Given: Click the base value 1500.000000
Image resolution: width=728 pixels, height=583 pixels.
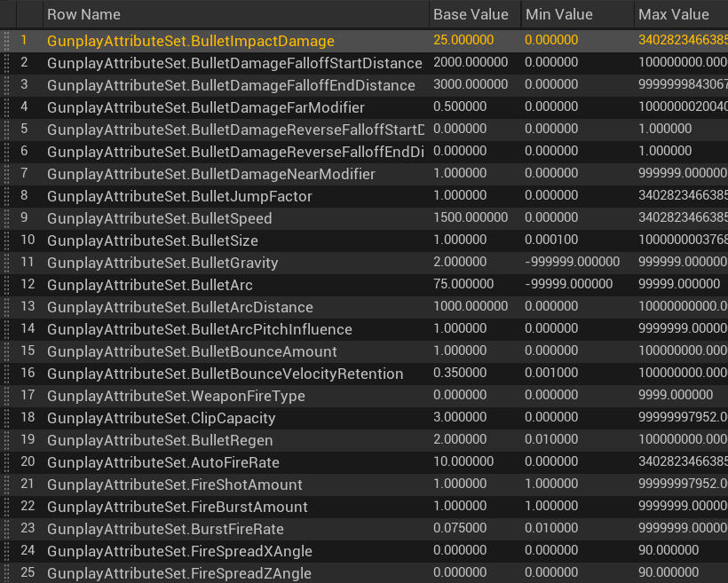Looking at the screenshot, I should pyautogui.click(x=471, y=217).
